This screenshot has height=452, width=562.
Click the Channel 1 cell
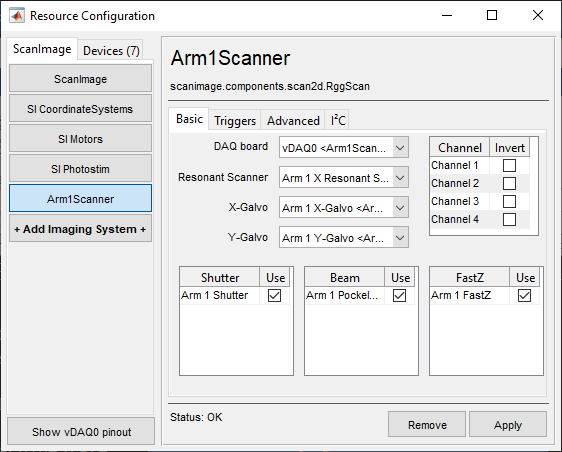(459, 165)
